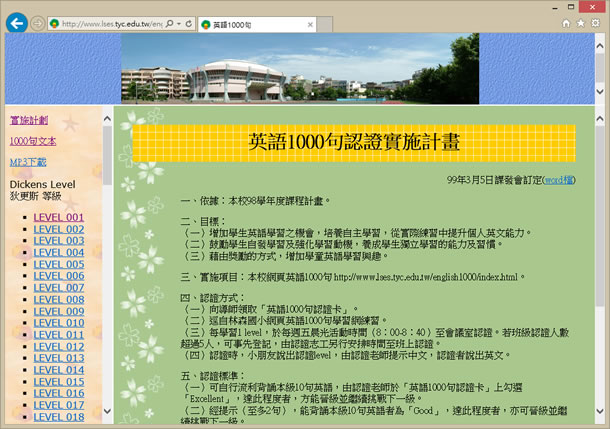Go to browser home page icon
Screen dimensions: 610x429
[566, 23]
